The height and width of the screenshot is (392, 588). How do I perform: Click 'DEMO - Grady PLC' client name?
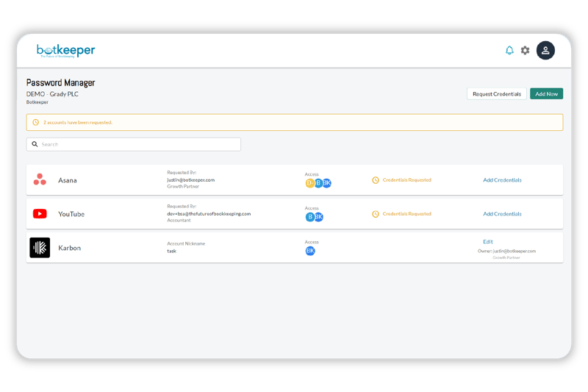point(52,94)
